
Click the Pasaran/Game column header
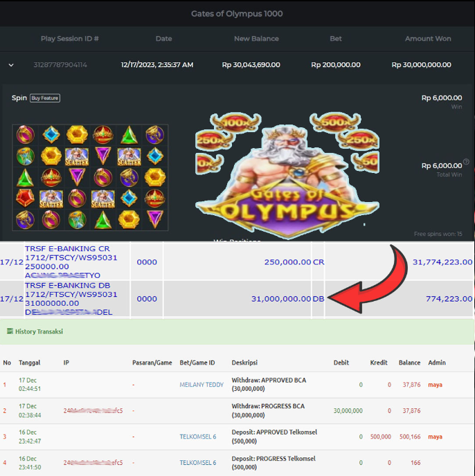(x=152, y=363)
